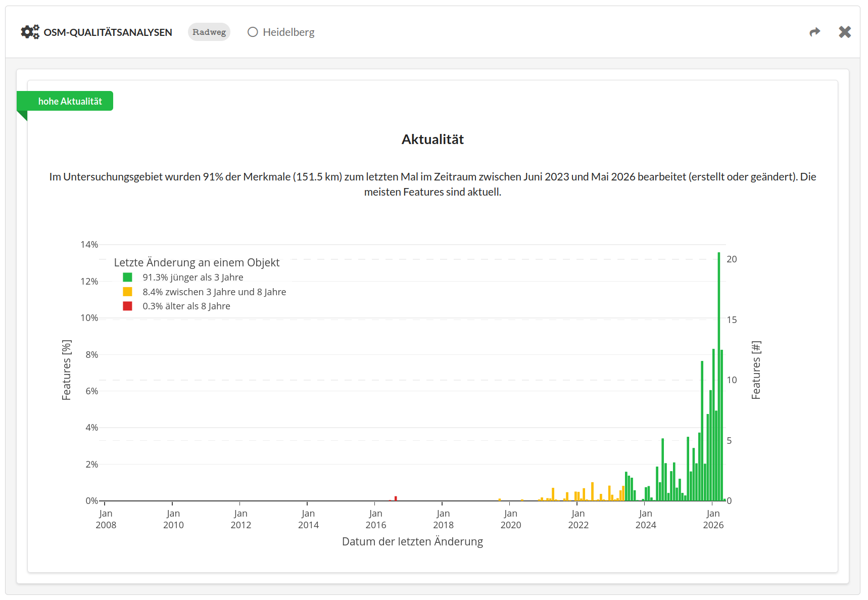The image size is (868, 600).
Task: Click the '14%' left axis label
Action: (x=89, y=245)
